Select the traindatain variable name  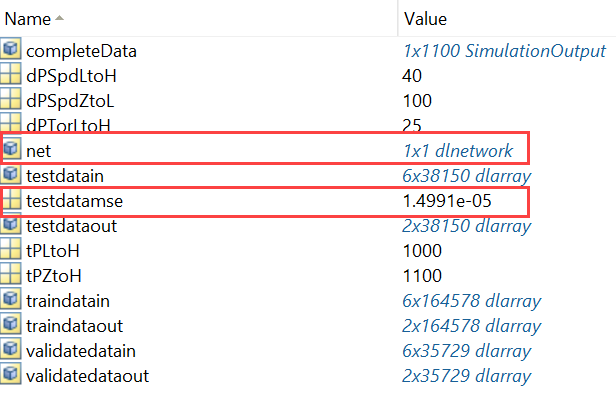(68, 301)
